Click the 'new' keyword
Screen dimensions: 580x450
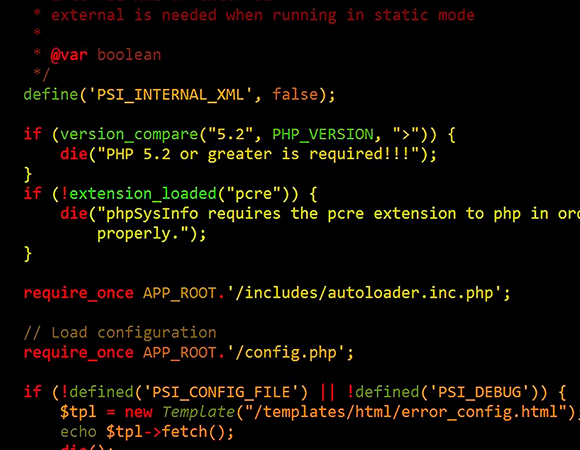[x=138, y=413]
